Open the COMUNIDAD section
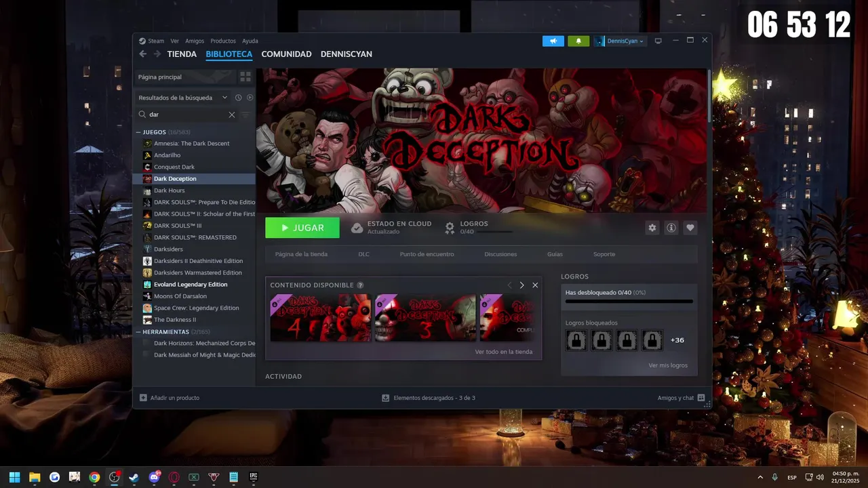868x488 pixels. pyautogui.click(x=286, y=54)
